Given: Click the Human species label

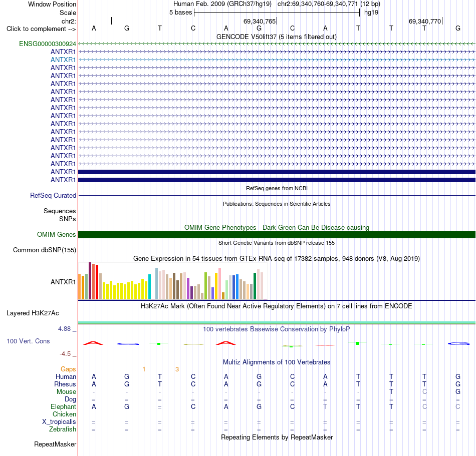Looking at the screenshot, I should click(66, 376).
